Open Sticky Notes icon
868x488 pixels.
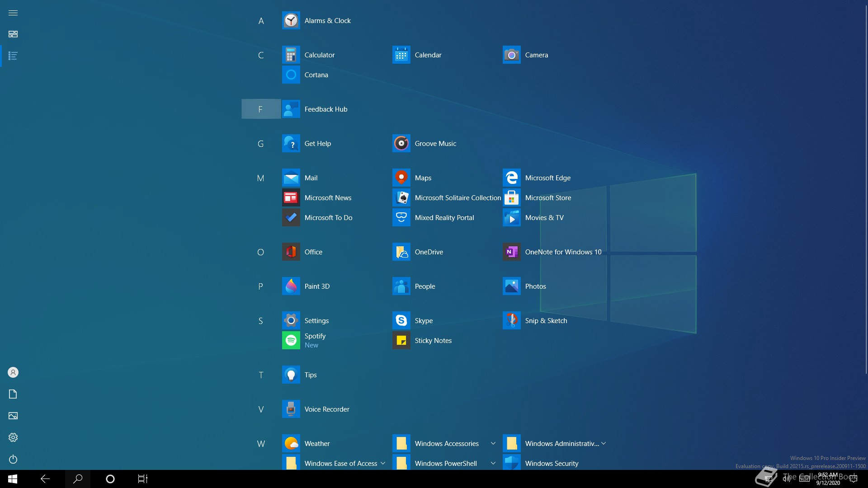point(401,341)
